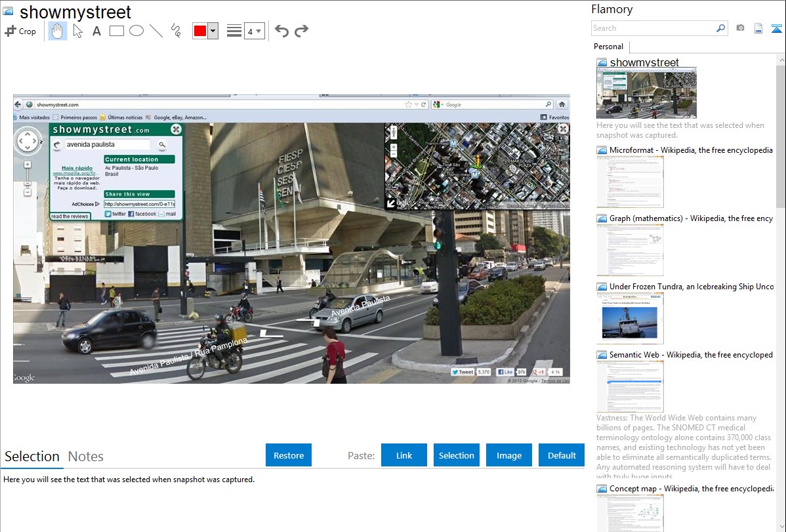This screenshot has width=786, height=532.
Task: Undo the last annotation
Action: [281, 31]
